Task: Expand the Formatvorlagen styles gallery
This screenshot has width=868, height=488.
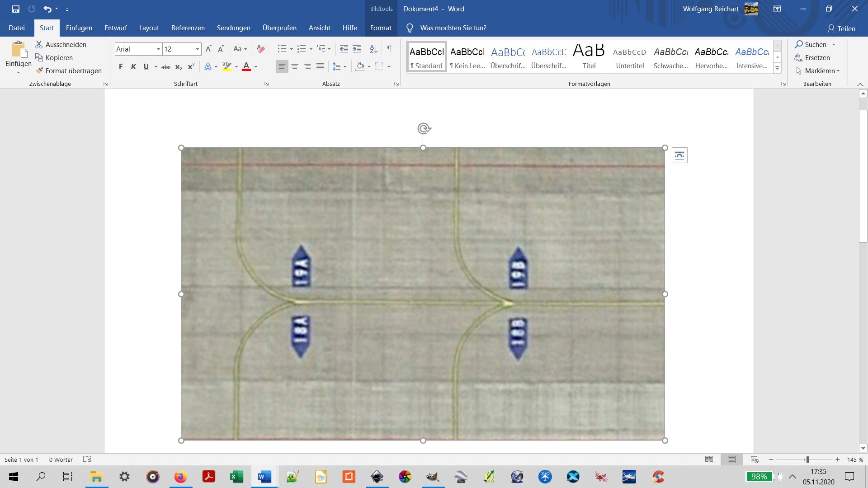Action: click(777, 69)
